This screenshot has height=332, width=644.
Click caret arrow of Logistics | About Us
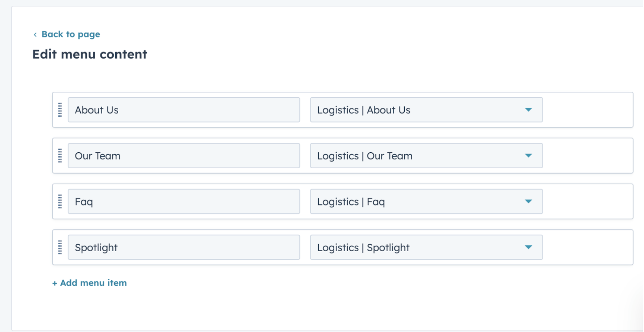point(528,110)
